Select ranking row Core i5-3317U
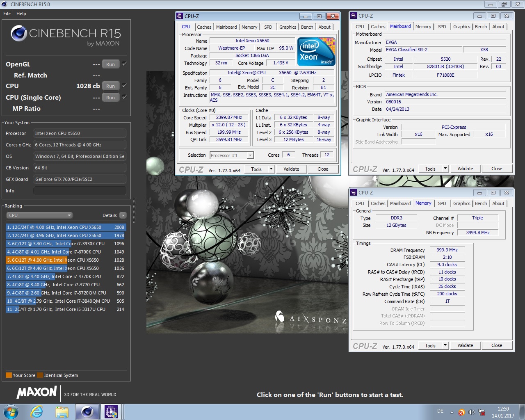Screen dimensions: 525x420 coord(66,309)
